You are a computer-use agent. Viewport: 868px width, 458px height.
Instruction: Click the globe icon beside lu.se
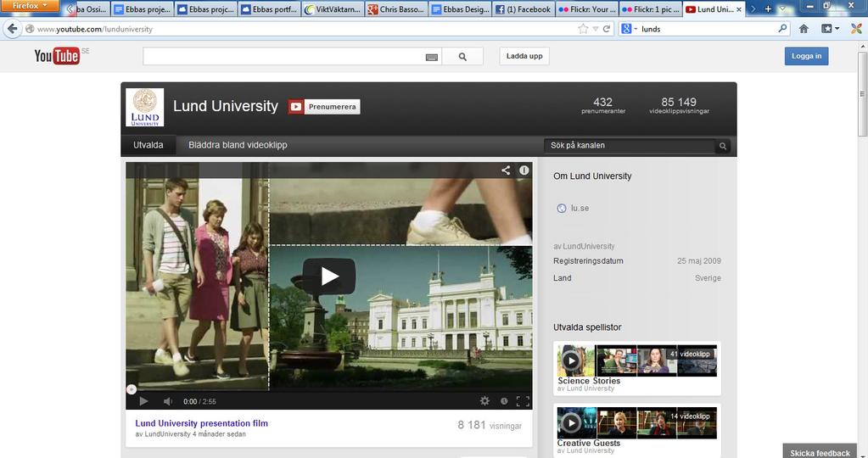click(x=562, y=208)
